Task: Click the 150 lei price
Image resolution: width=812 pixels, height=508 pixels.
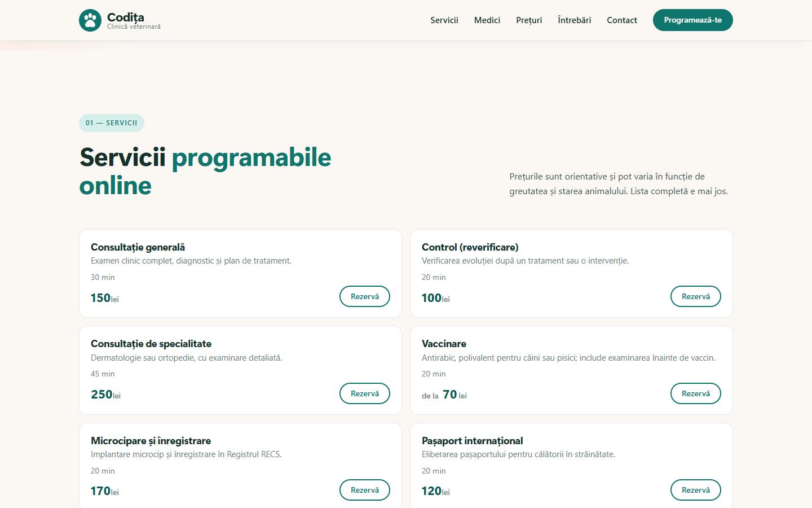Action: click(x=105, y=298)
